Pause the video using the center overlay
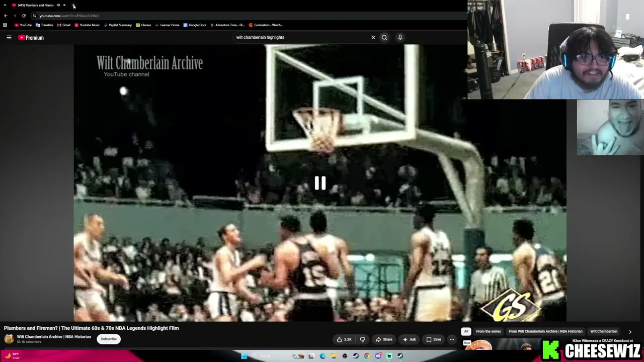This screenshot has height=362, width=644. 320,184
